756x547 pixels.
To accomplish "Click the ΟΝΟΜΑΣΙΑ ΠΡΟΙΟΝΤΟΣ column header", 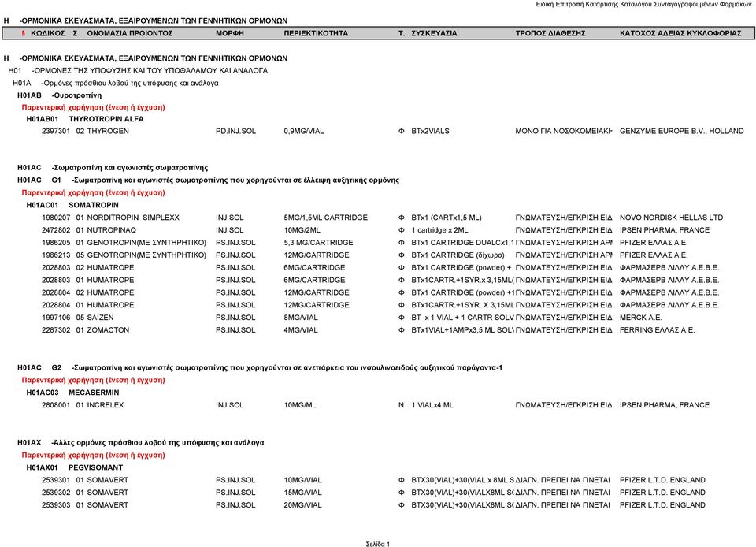I will click(x=130, y=33).
